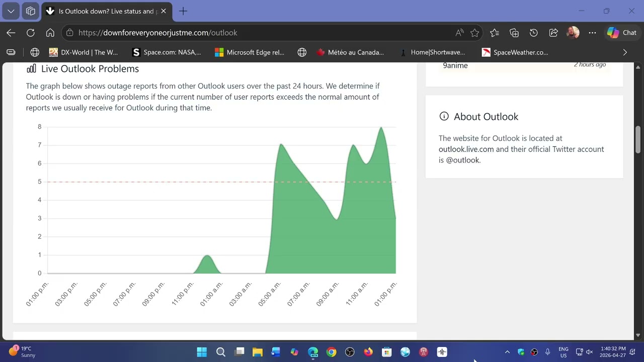Open the waveform app on taskbar
Screen dimensions: 644x362
[442, 352]
